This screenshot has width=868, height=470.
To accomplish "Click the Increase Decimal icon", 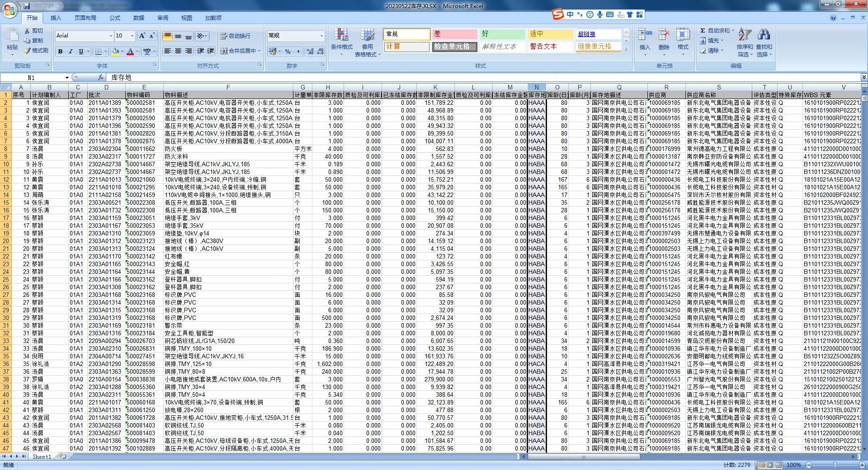I will click(310, 52).
